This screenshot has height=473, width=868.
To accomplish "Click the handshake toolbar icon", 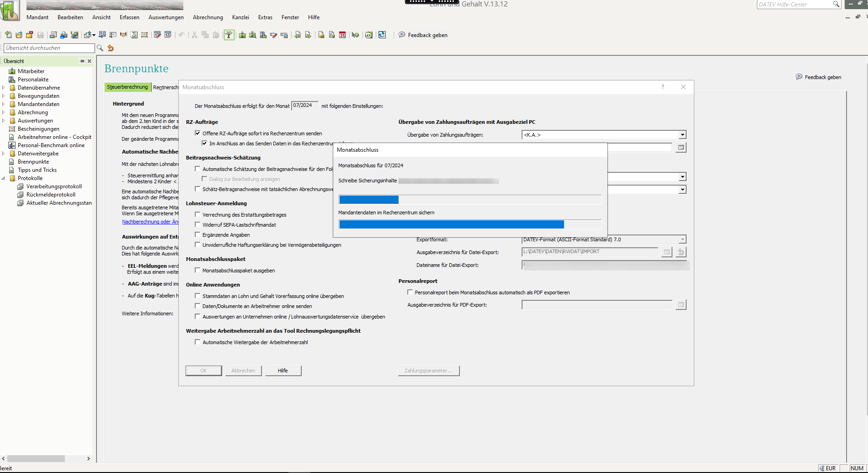I will point(123,35).
